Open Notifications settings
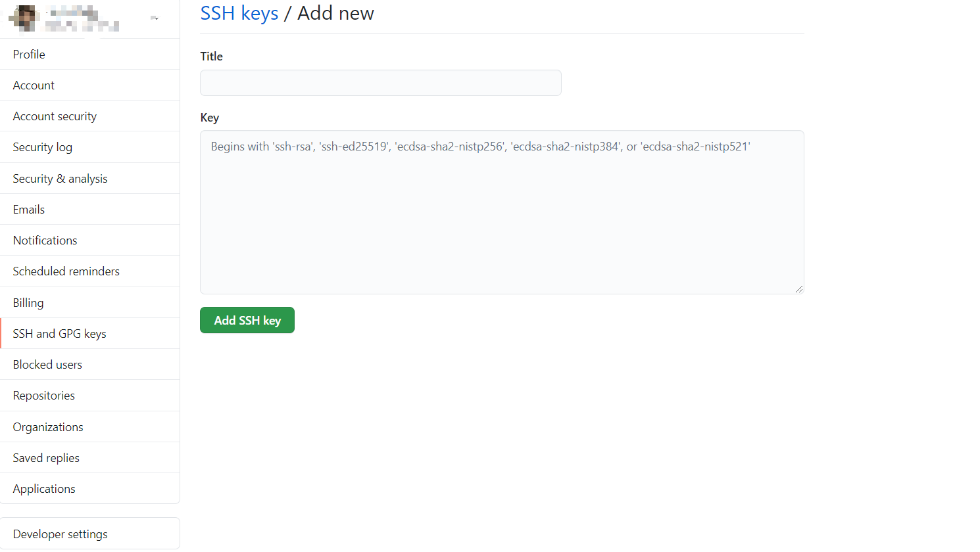The image size is (980, 552). click(89, 240)
